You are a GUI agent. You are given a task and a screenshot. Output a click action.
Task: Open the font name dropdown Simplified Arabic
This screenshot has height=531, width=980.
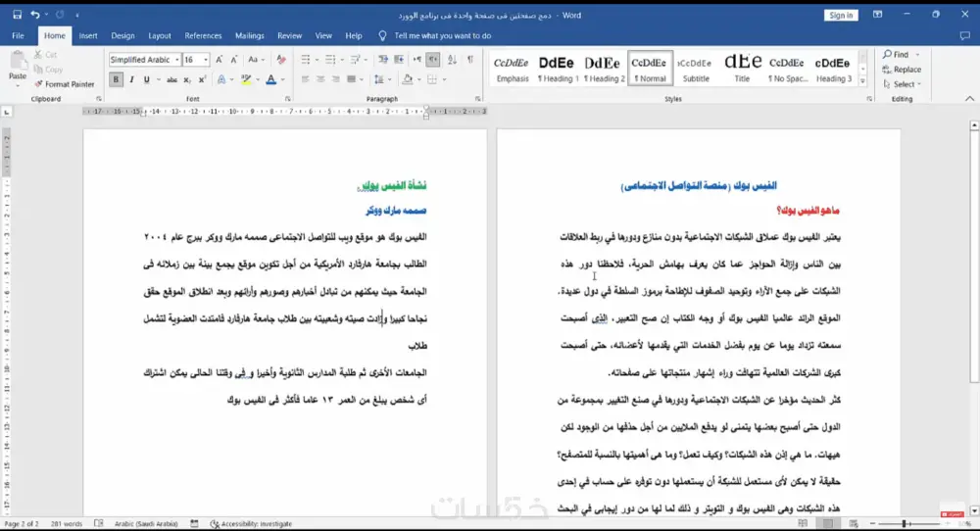tap(176, 60)
